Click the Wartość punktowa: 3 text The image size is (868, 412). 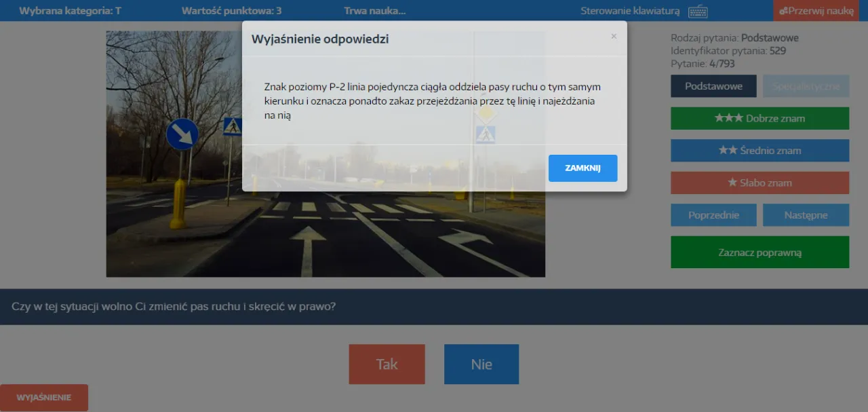232,11
